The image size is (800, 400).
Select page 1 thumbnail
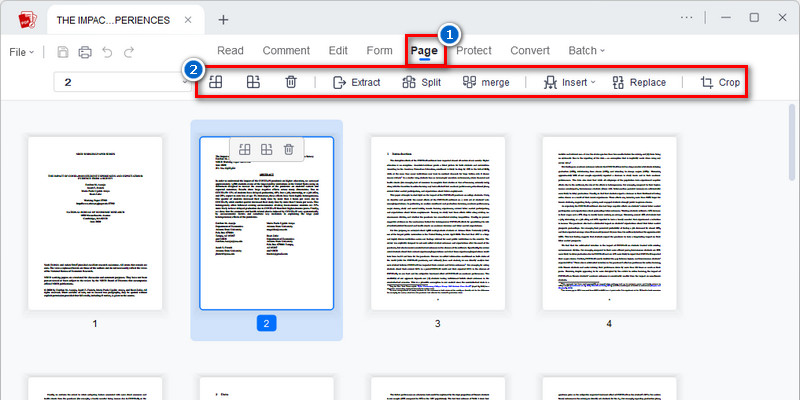point(95,223)
